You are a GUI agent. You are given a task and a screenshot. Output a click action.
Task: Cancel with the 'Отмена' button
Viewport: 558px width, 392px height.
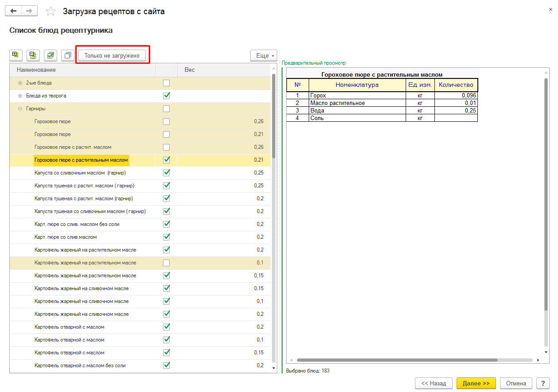tap(516, 383)
